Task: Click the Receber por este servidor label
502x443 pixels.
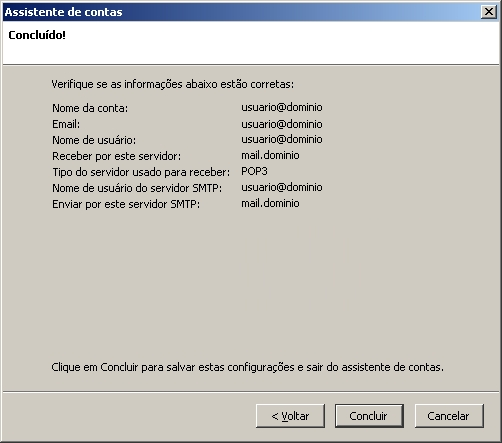Action: coord(116,156)
